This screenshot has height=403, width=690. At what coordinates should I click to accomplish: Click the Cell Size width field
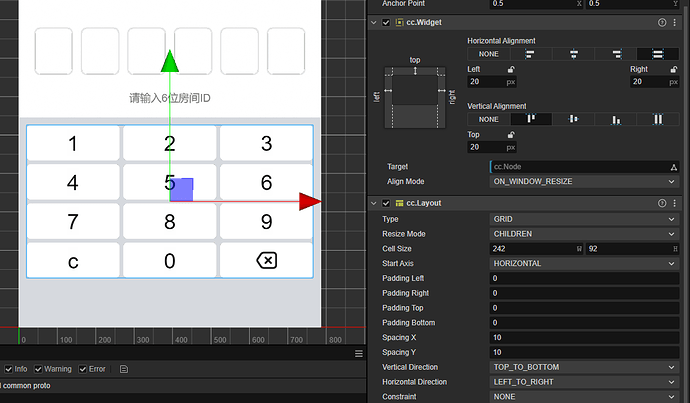536,249
